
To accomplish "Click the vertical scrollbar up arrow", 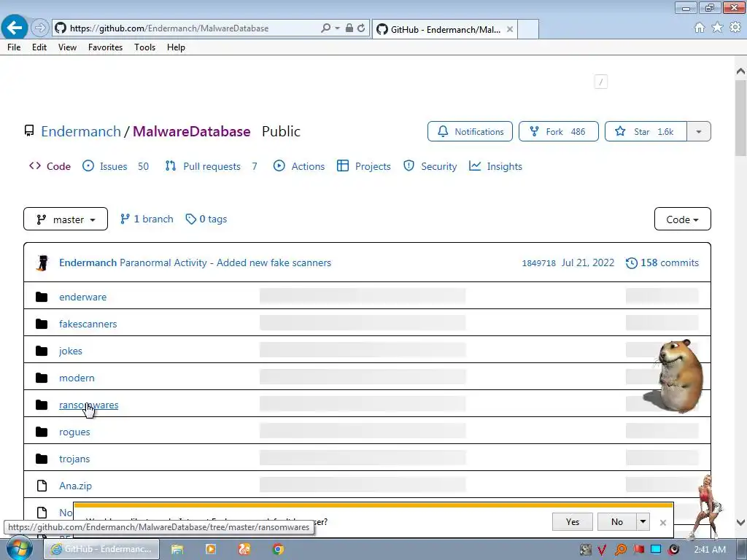I will click(740, 71).
